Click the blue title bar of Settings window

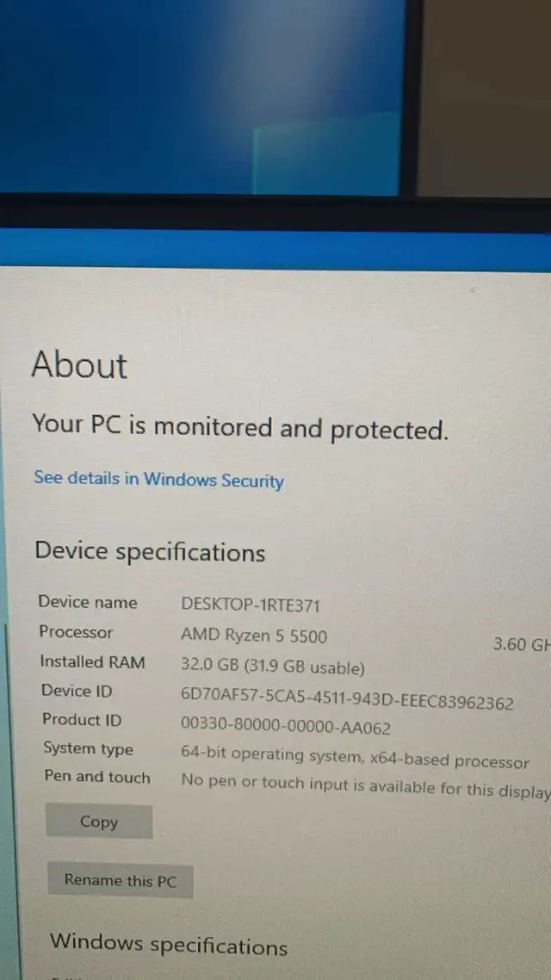coord(275,249)
